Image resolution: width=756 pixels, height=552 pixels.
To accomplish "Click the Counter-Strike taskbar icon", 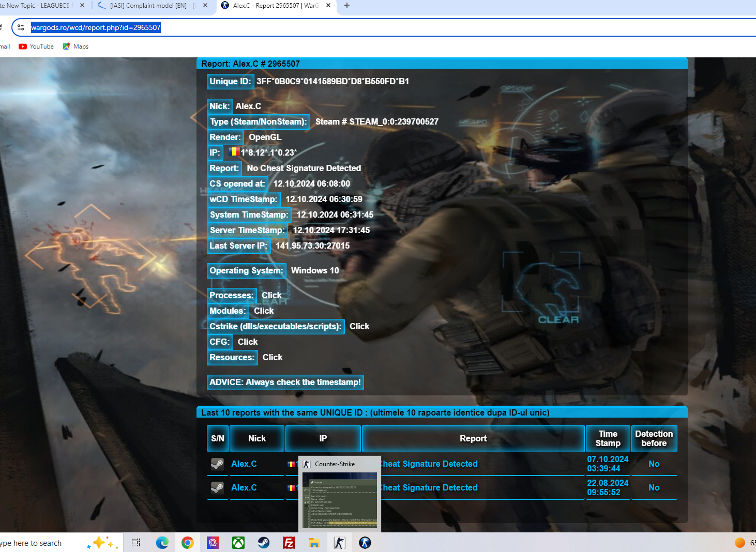I will pyautogui.click(x=339, y=543).
